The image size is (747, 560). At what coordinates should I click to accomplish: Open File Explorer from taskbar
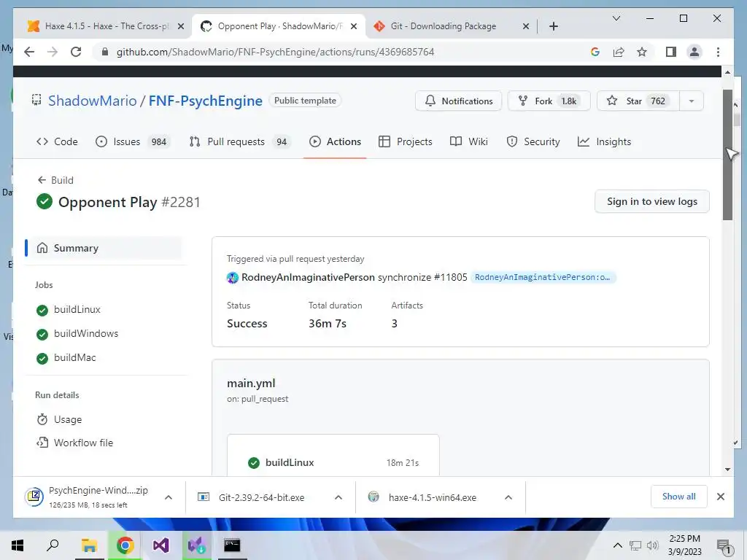click(x=89, y=545)
